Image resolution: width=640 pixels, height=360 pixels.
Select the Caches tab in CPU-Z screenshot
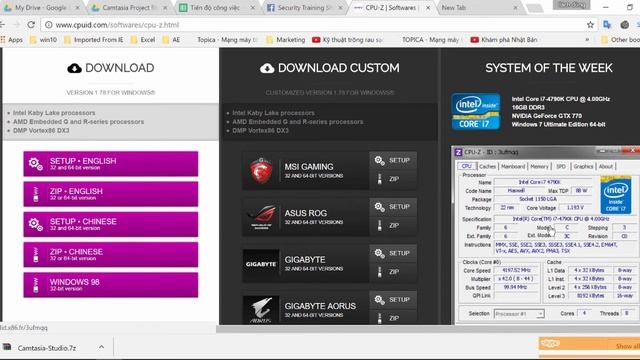point(487,167)
